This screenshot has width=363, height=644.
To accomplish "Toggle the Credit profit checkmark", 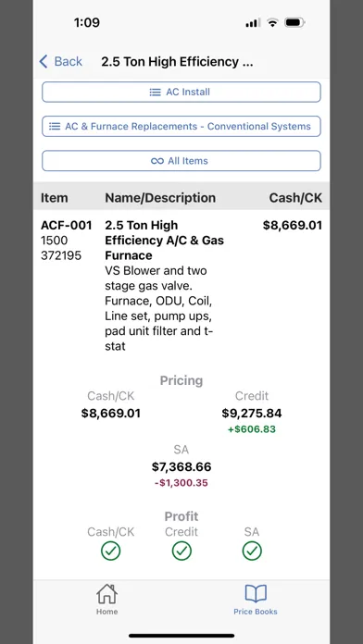I will pyautogui.click(x=181, y=551).
